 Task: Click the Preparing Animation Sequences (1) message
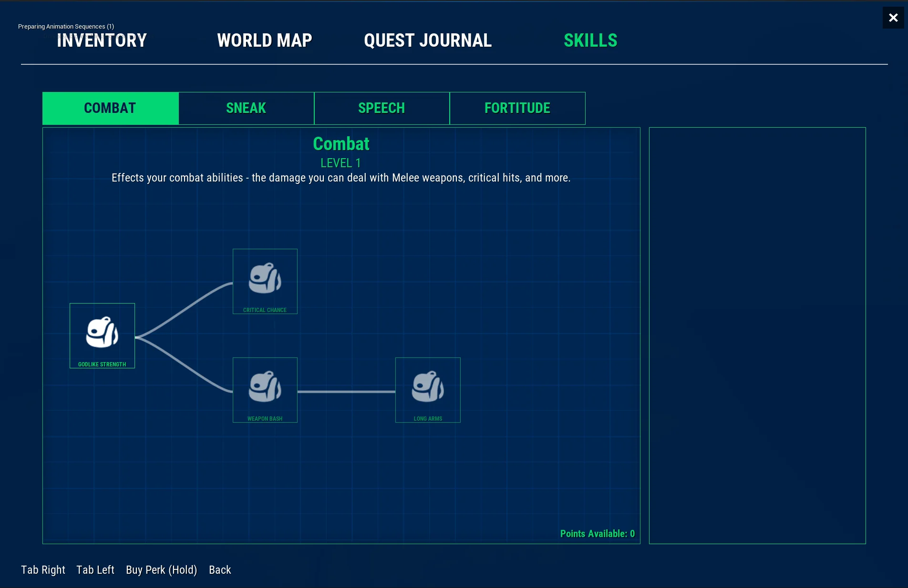[x=66, y=27]
